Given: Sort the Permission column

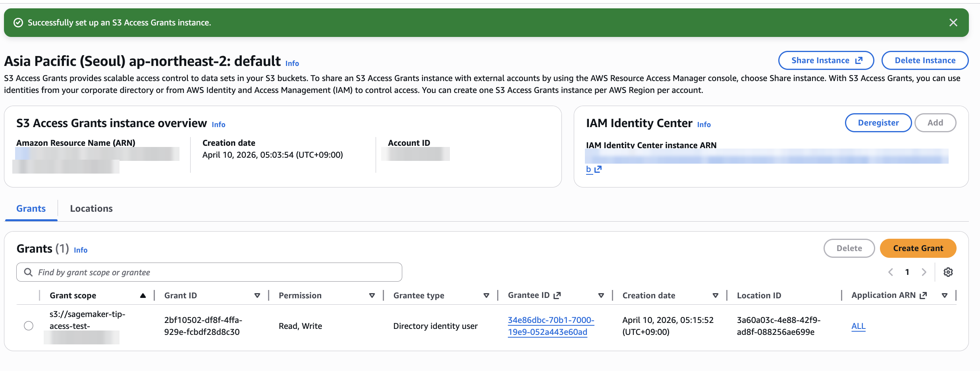Looking at the screenshot, I should point(372,296).
